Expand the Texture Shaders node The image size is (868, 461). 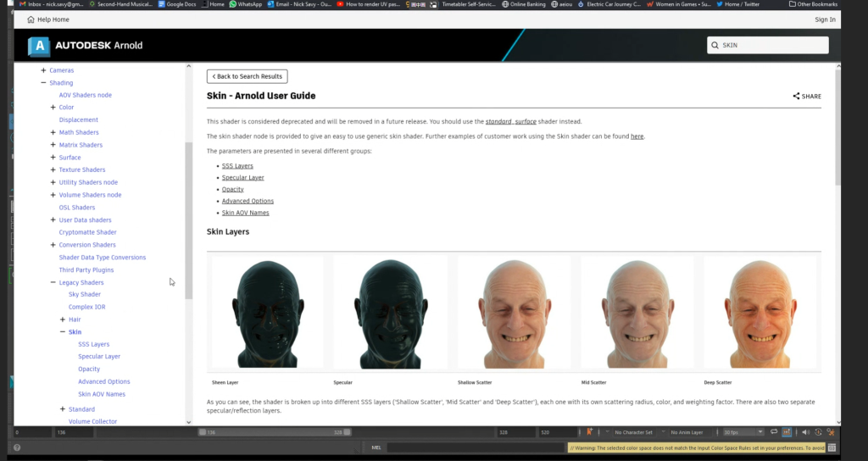point(53,169)
